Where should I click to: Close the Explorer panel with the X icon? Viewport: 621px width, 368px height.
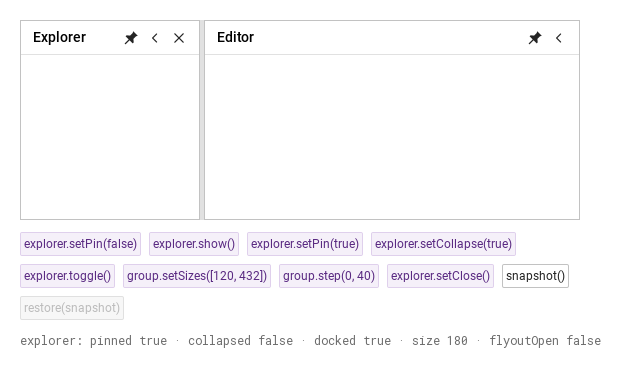click(179, 38)
